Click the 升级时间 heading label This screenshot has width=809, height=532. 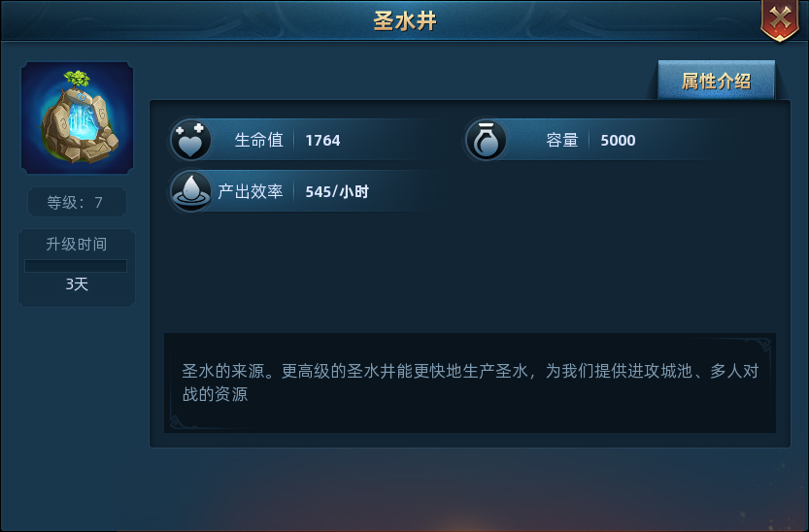click(x=77, y=244)
